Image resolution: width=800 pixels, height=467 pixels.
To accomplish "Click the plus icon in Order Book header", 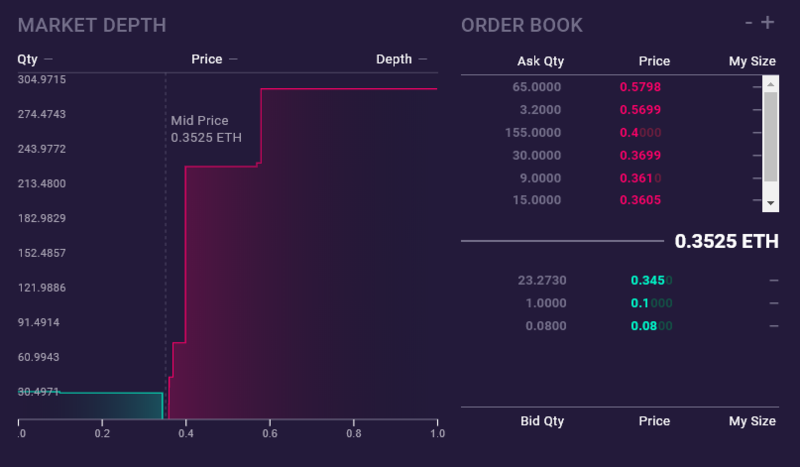I will coord(768,23).
